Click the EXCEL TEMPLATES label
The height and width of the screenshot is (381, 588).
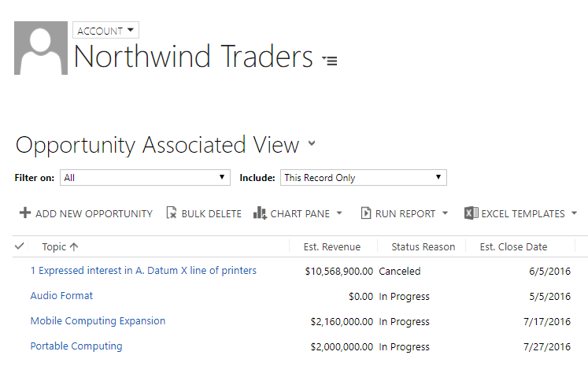coord(523,214)
